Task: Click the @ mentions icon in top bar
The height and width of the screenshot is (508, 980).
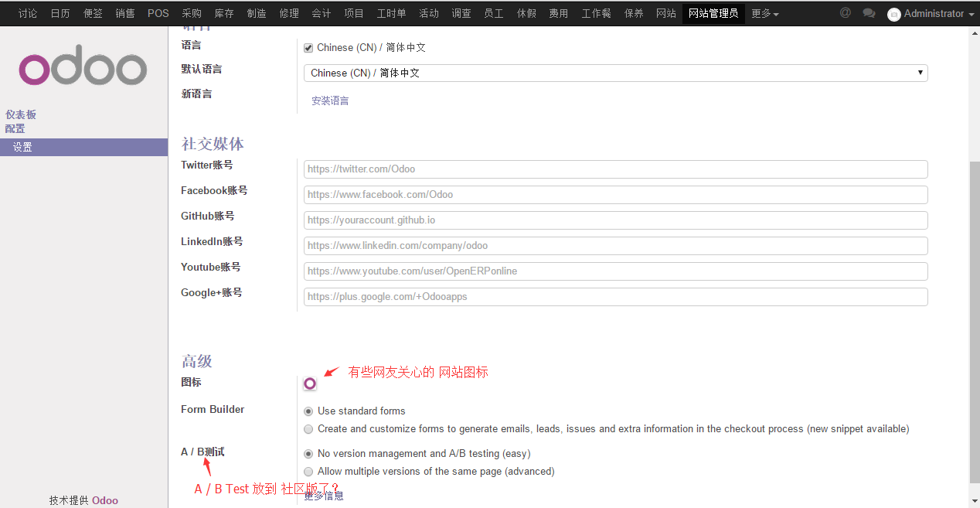Action: [x=845, y=13]
